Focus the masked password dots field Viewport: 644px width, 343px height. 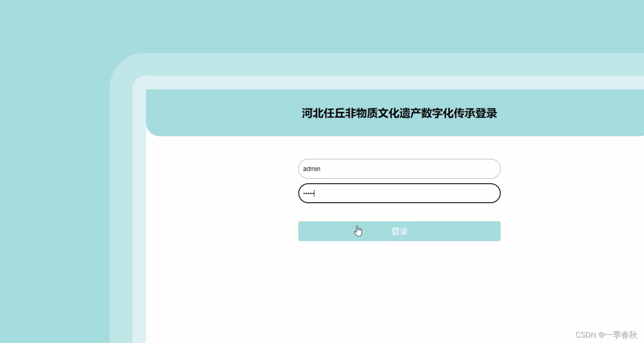click(399, 193)
